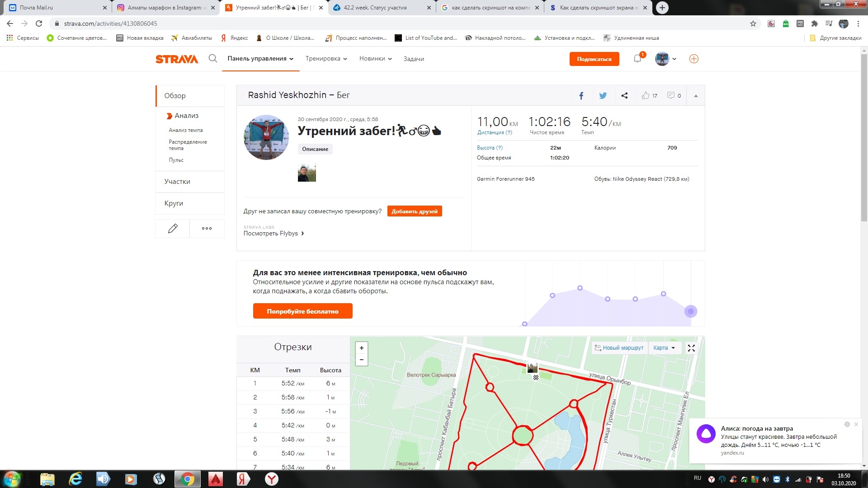This screenshot has width=868, height=488.
Task: Zoom in the map with plus
Action: tap(362, 348)
